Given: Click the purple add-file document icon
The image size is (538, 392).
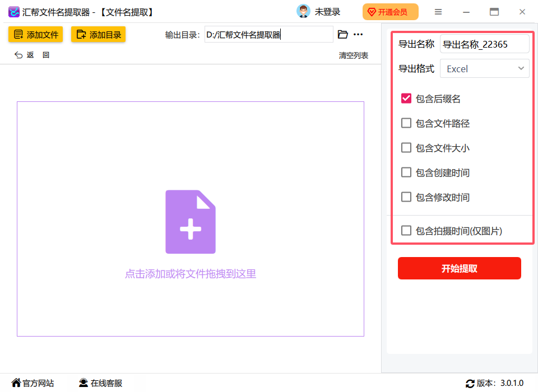Looking at the screenshot, I should [x=191, y=222].
